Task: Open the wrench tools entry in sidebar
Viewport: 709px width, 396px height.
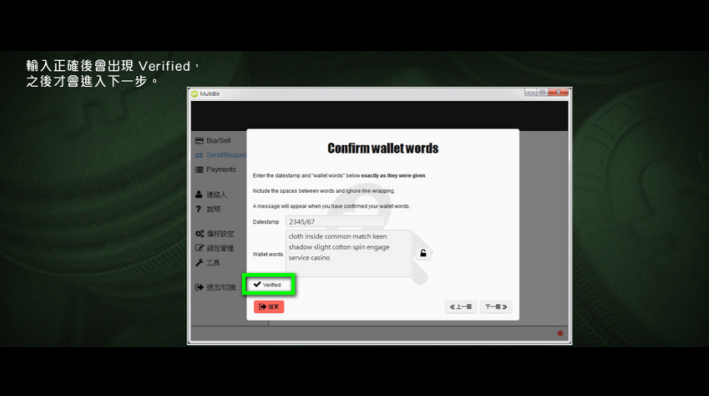Action: [x=208, y=263]
